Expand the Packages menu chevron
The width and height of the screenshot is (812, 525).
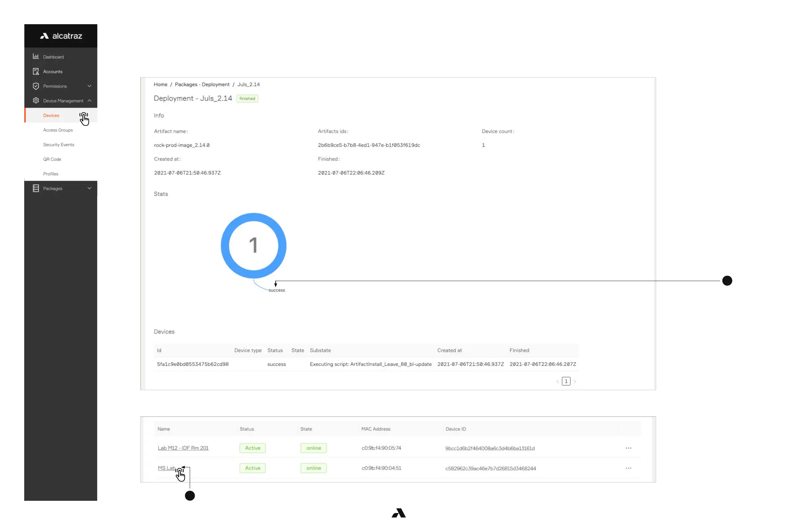point(89,188)
